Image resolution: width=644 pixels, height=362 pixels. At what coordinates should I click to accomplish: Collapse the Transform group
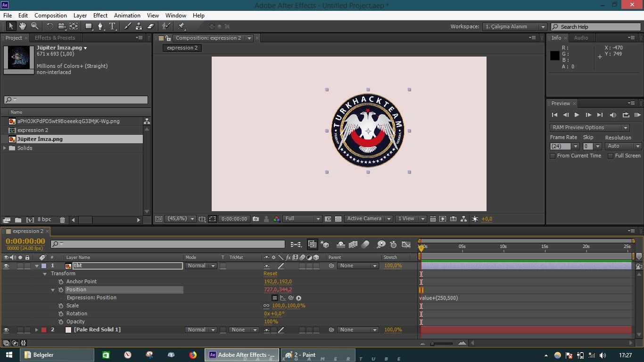(x=45, y=274)
